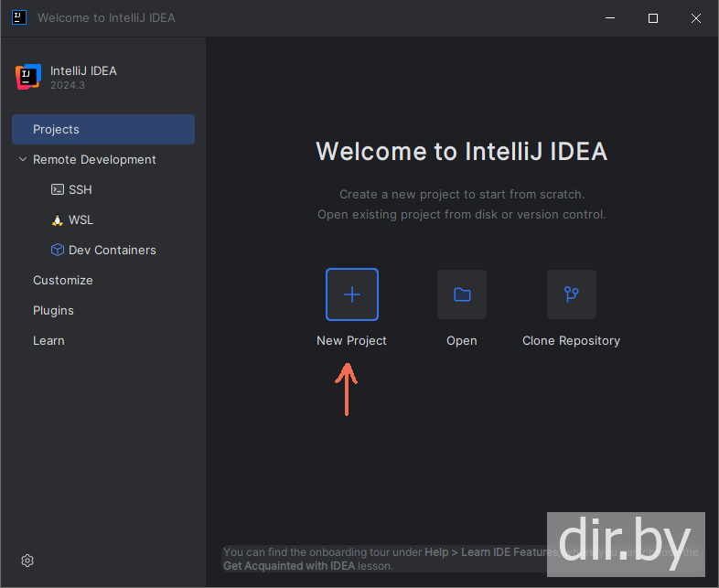Click the WSL penguin icon
This screenshot has height=588, width=719.
point(58,220)
